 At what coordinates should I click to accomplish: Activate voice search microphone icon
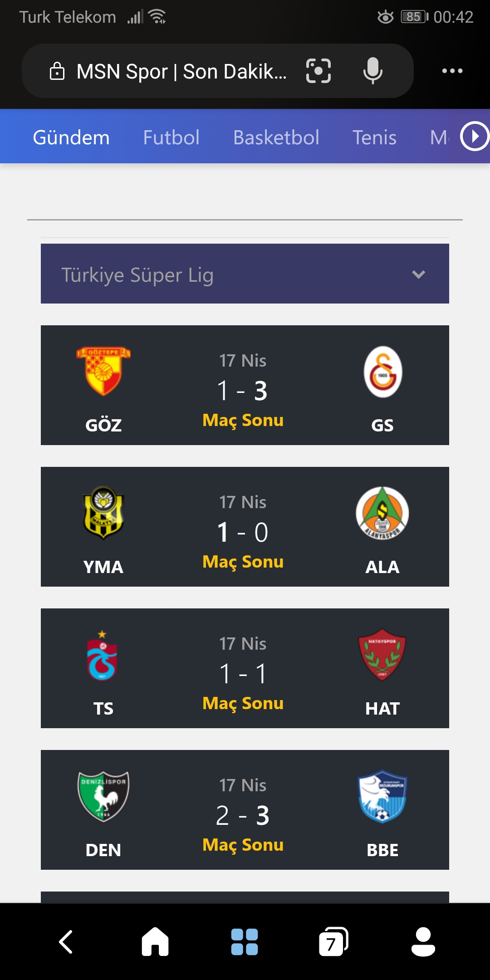(x=373, y=71)
